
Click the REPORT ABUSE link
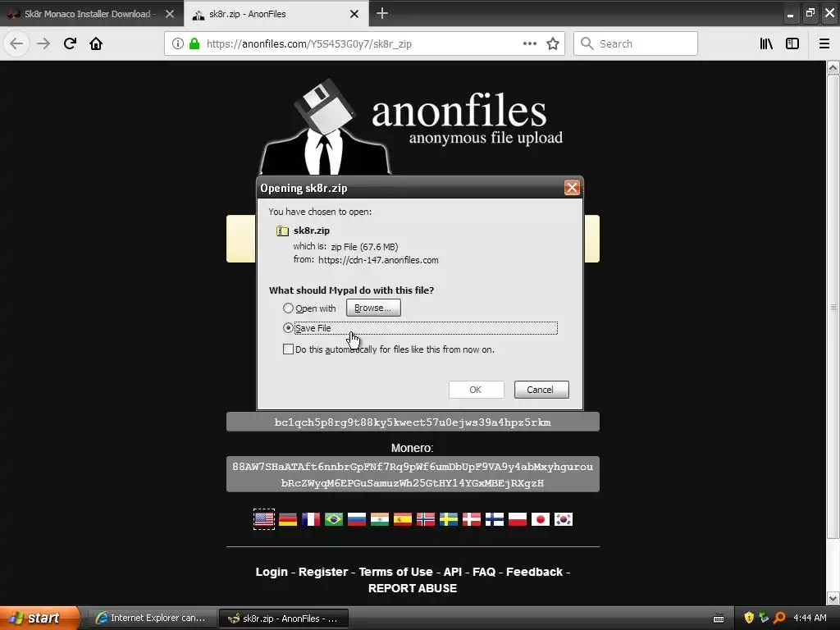coord(413,588)
